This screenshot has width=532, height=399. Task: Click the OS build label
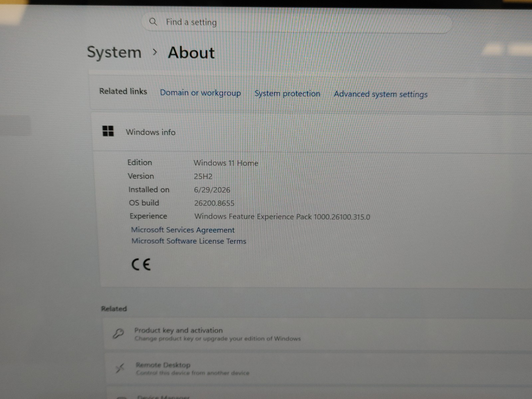coord(144,203)
